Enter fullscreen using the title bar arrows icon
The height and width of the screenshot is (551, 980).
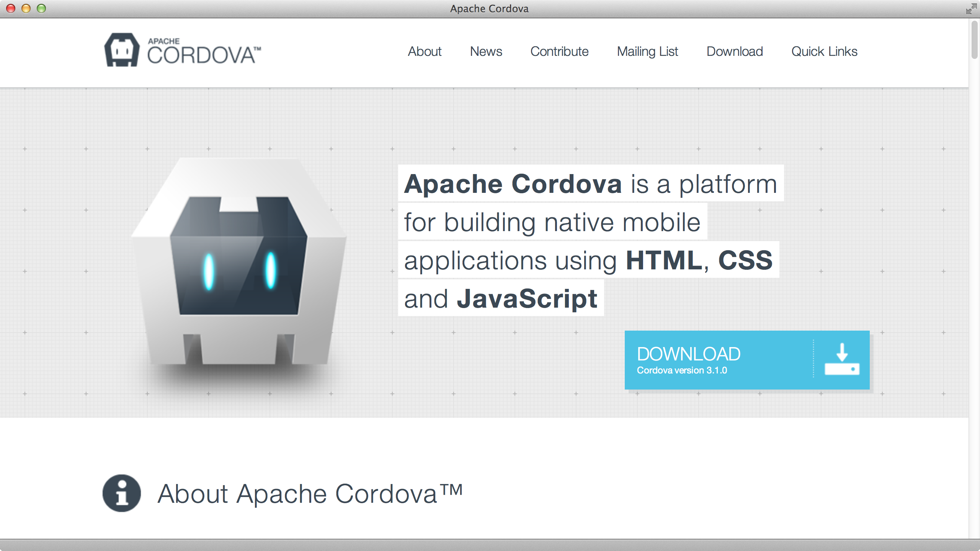pos(971,8)
